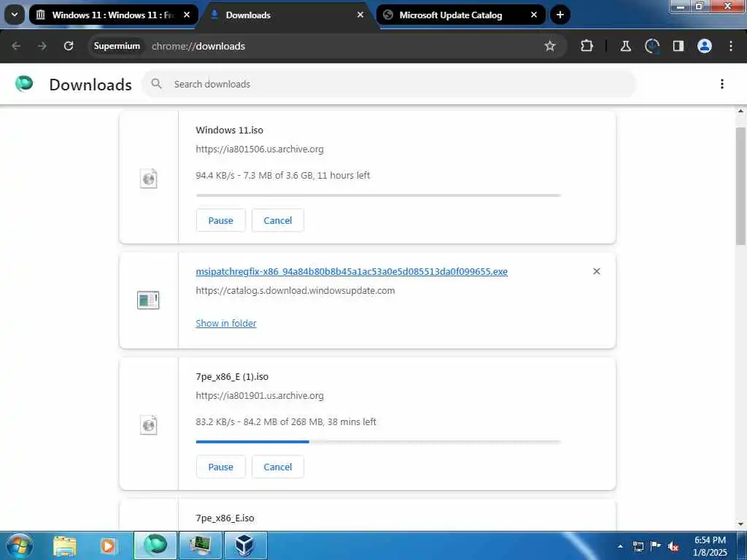The width and height of the screenshot is (747, 560).
Task: Click the ia801901.us.archive.org source URL
Action: point(260,396)
